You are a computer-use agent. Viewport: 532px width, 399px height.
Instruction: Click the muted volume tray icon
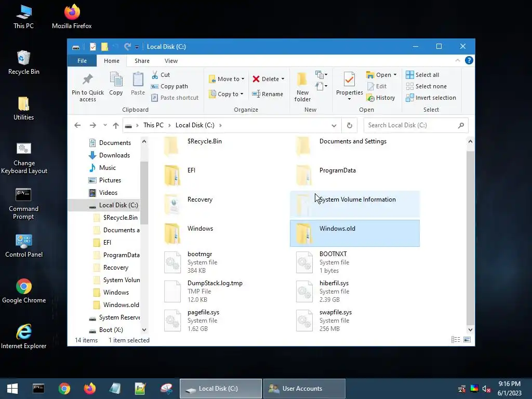pos(486,389)
